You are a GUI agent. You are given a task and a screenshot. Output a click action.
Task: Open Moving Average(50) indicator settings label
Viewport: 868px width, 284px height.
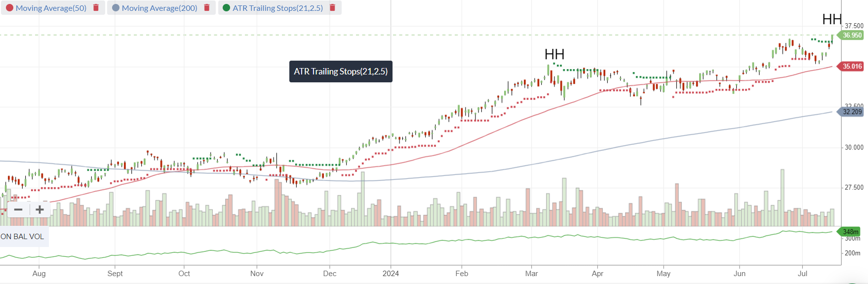(x=51, y=8)
